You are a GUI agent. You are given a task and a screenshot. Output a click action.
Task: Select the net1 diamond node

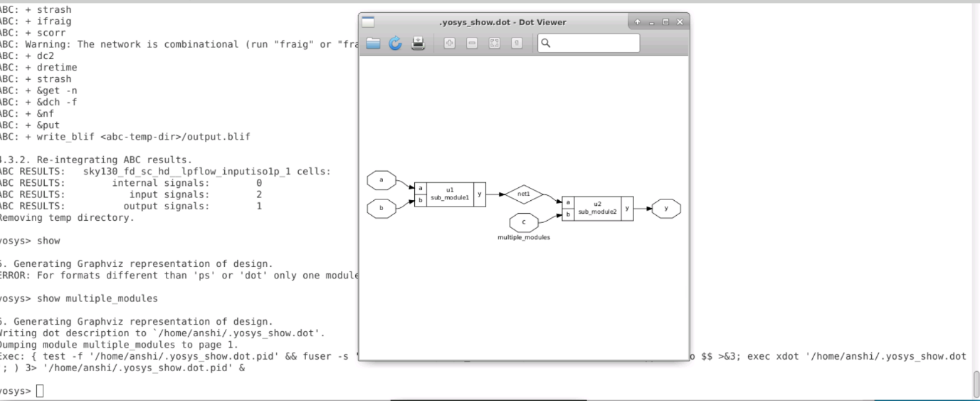[524, 194]
